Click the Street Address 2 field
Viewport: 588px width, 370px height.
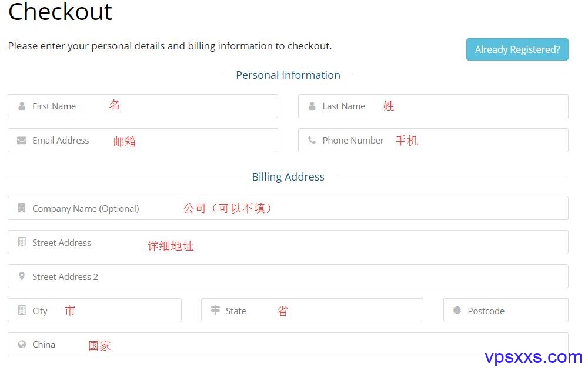(288, 276)
